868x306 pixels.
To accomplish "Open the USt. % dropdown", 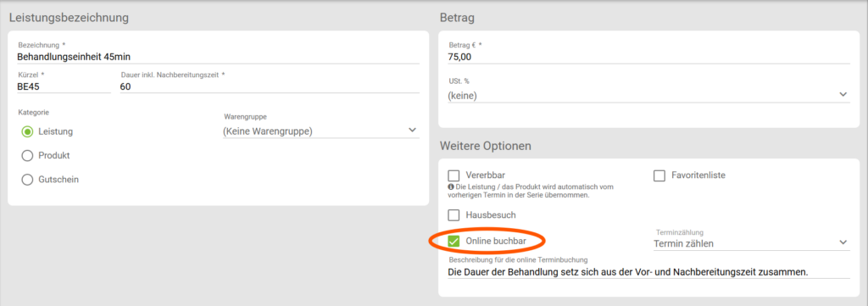I will [x=648, y=96].
